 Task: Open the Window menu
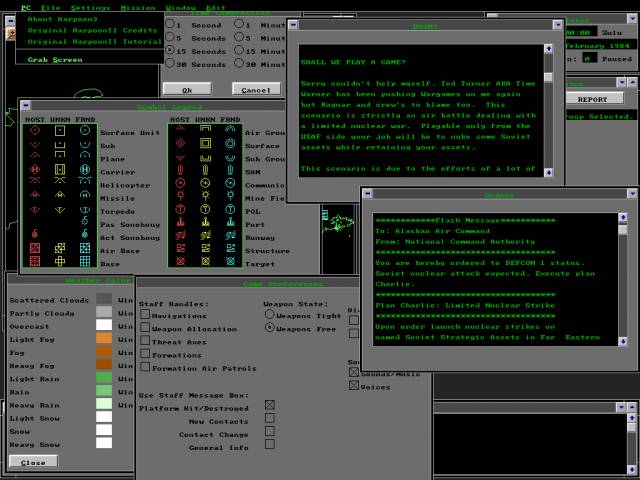(180, 8)
